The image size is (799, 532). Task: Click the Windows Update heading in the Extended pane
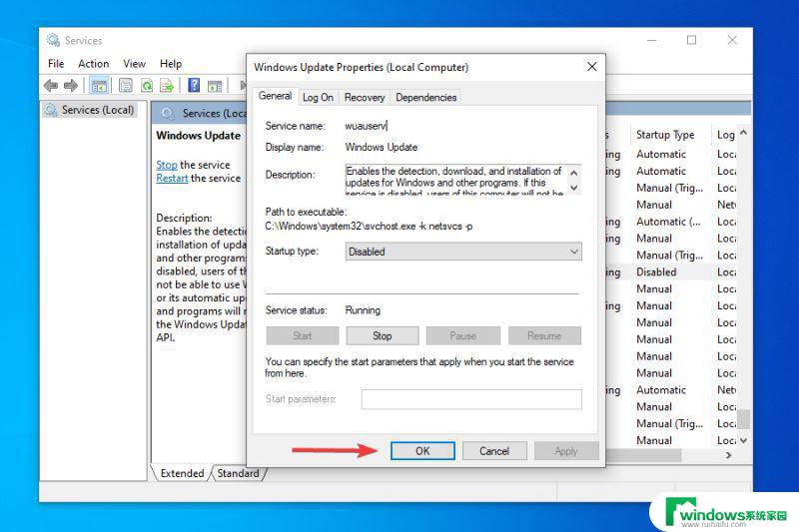pos(198,136)
